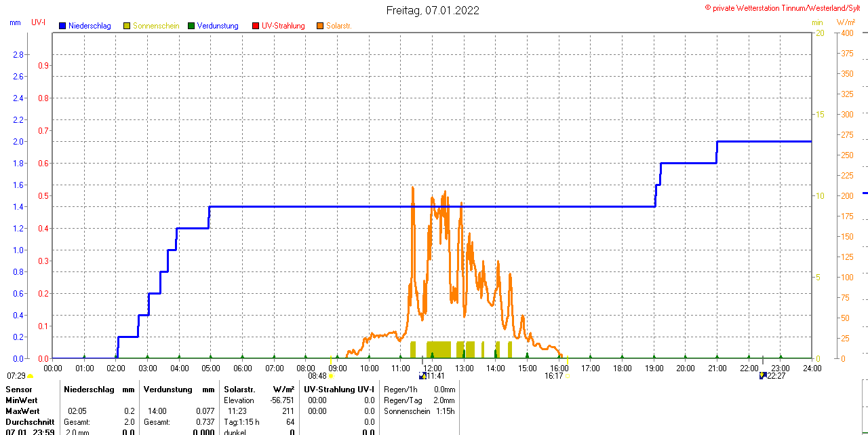
Task: Click the Sensor column header in the table
Action: point(18,390)
